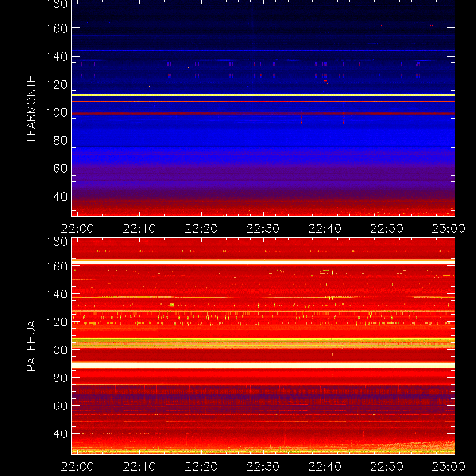Pick the 180 tick label on the Palehua axis
476x476 pixels.
(x=57, y=242)
